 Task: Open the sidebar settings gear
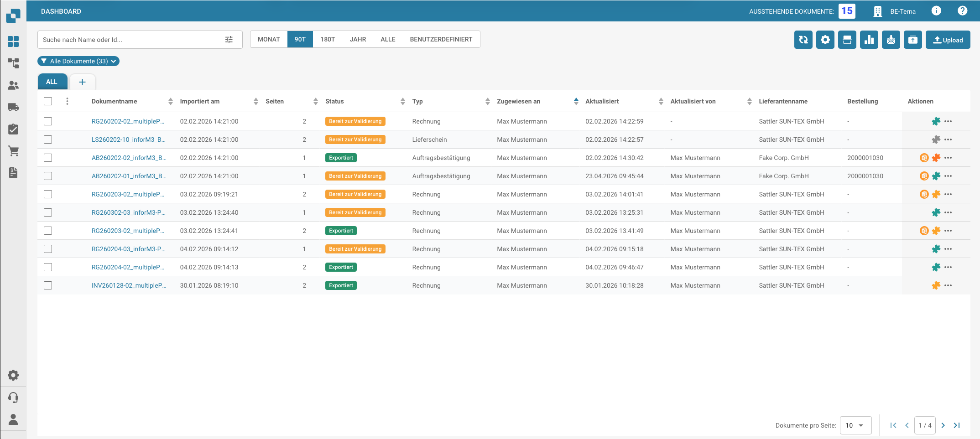[x=13, y=375]
